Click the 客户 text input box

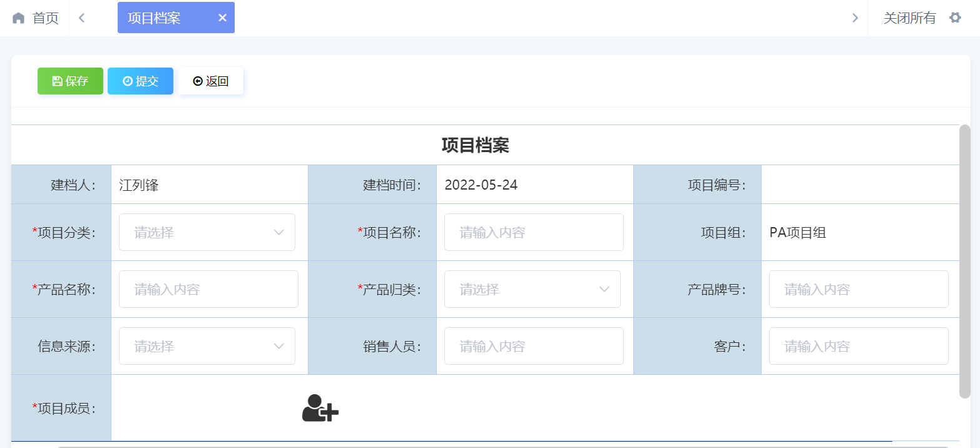click(x=858, y=345)
